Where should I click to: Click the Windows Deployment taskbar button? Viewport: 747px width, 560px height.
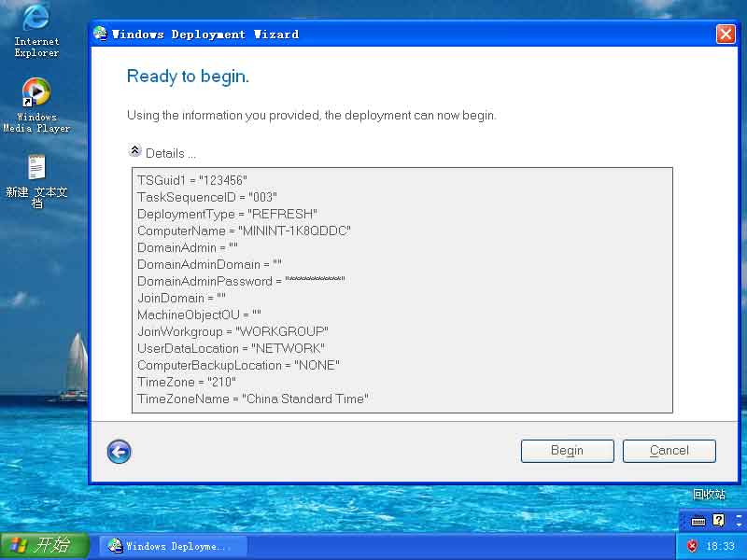click(x=173, y=546)
